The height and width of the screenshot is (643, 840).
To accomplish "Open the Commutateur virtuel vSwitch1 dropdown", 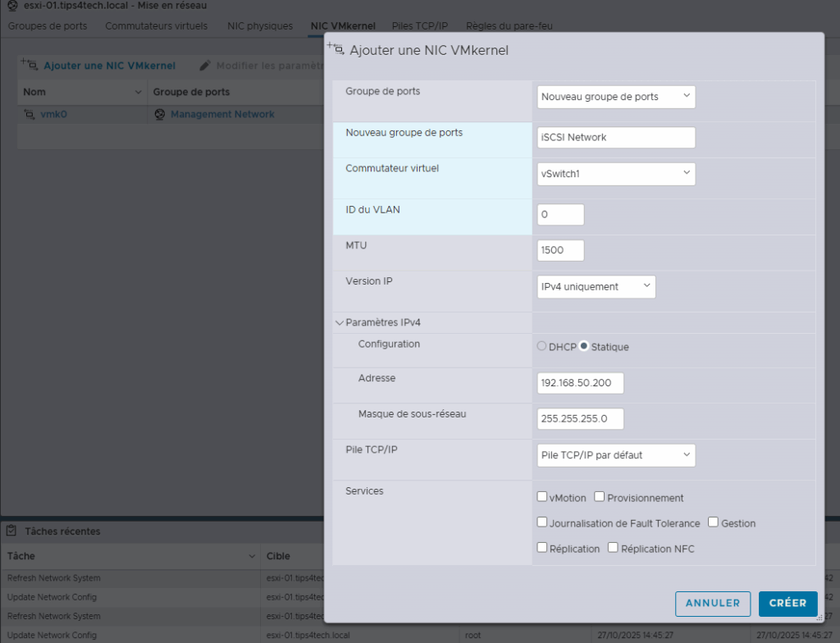I will pyautogui.click(x=616, y=174).
